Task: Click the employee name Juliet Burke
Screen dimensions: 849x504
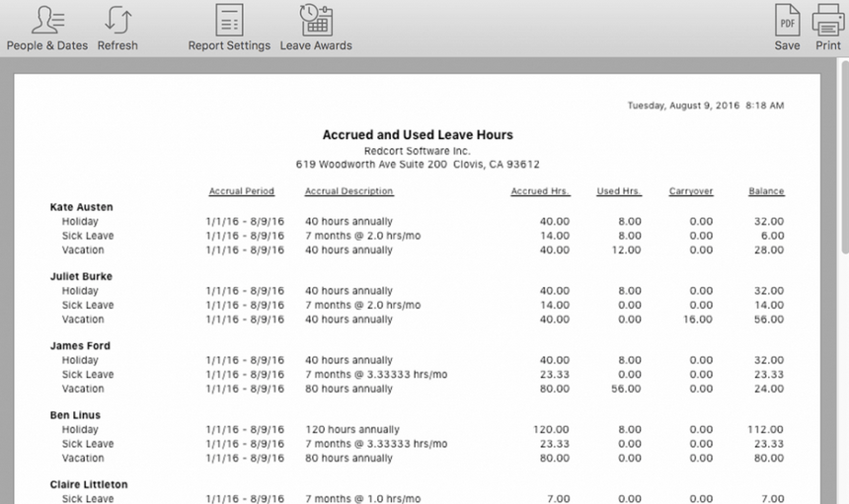Action: click(x=81, y=276)
